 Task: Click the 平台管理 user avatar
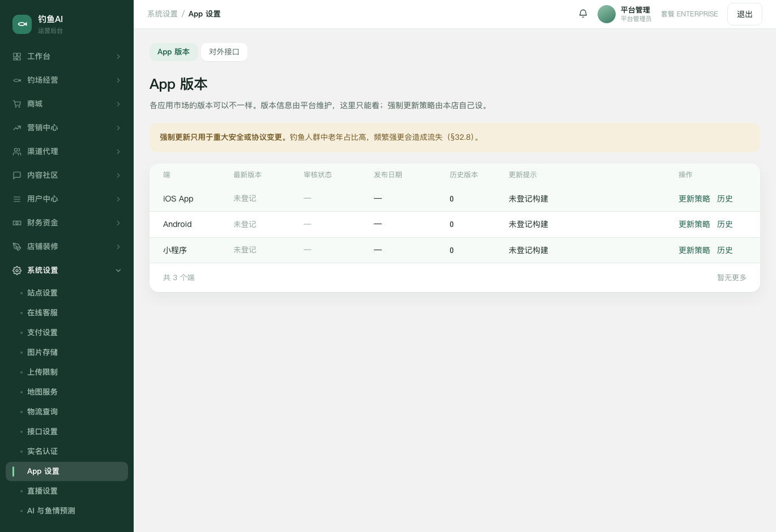[607, 14]
